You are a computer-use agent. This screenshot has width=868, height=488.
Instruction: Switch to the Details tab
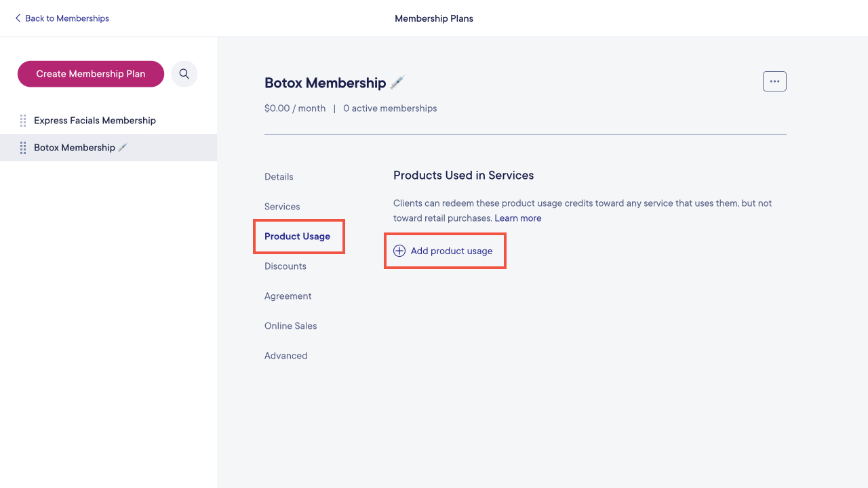coord(279,177)
